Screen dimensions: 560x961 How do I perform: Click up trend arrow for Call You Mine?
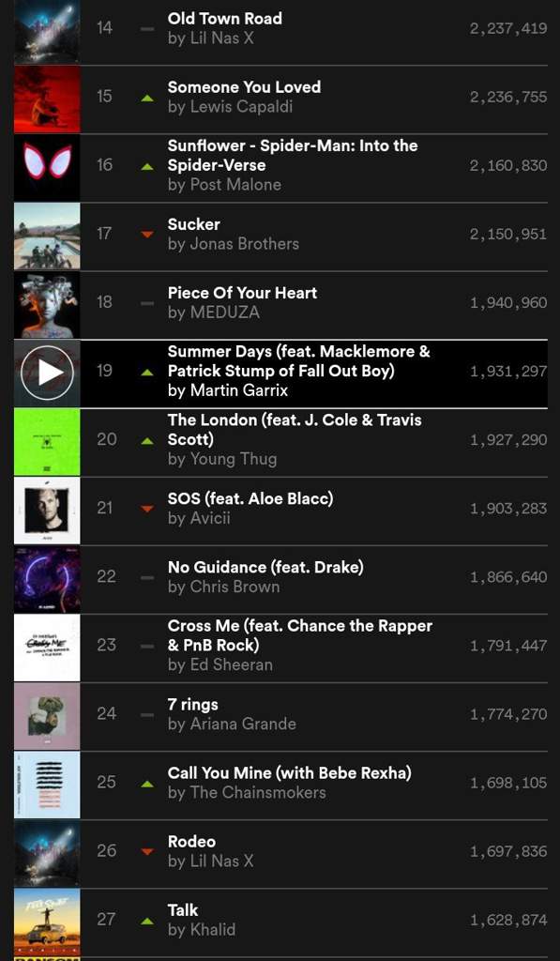click(x=147, y=784)
